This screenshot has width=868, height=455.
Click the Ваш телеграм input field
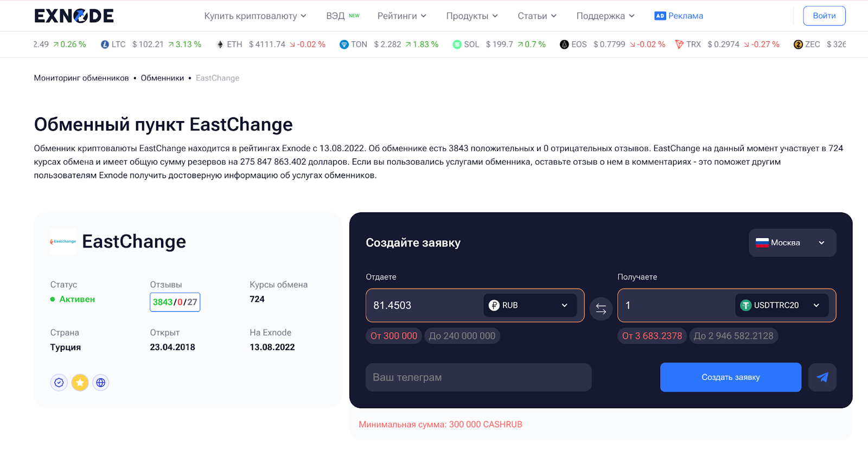(478, 377)
